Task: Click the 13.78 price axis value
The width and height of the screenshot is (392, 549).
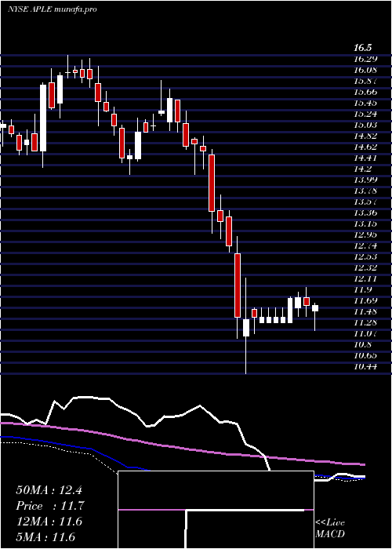Action: click(x=365, y=191)
